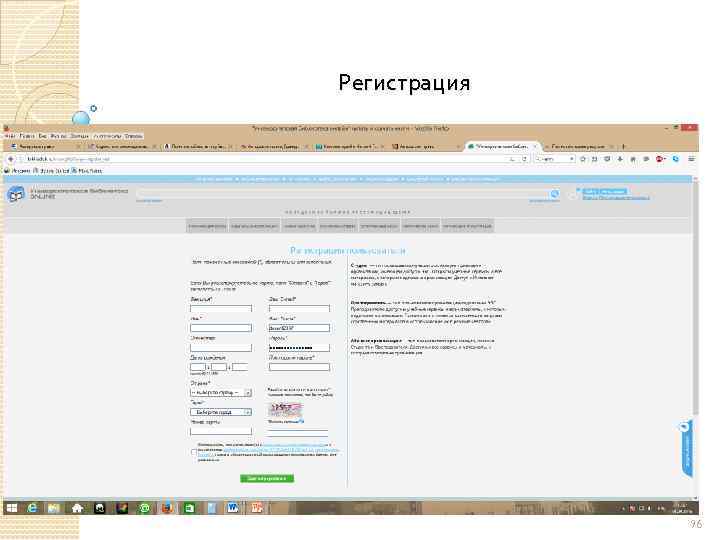Click the captcha image

tap(285, 409)
